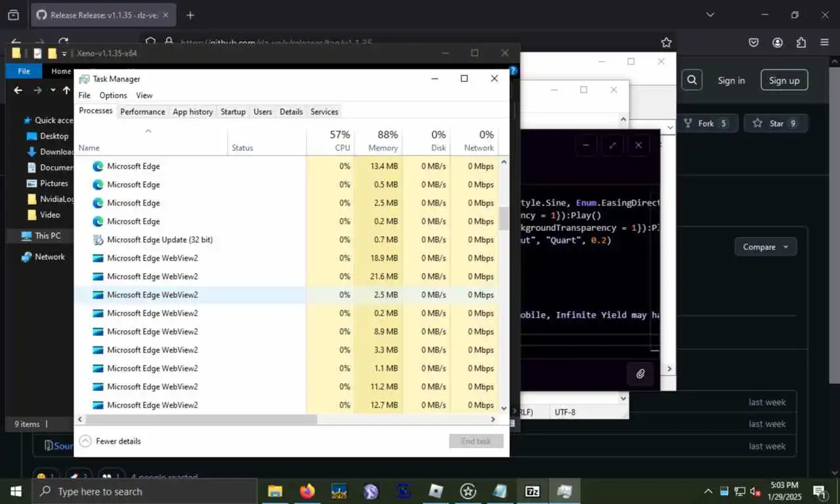Open Task Manager View menu
Viewport: 840px width, 504px height.
point(144,95)
